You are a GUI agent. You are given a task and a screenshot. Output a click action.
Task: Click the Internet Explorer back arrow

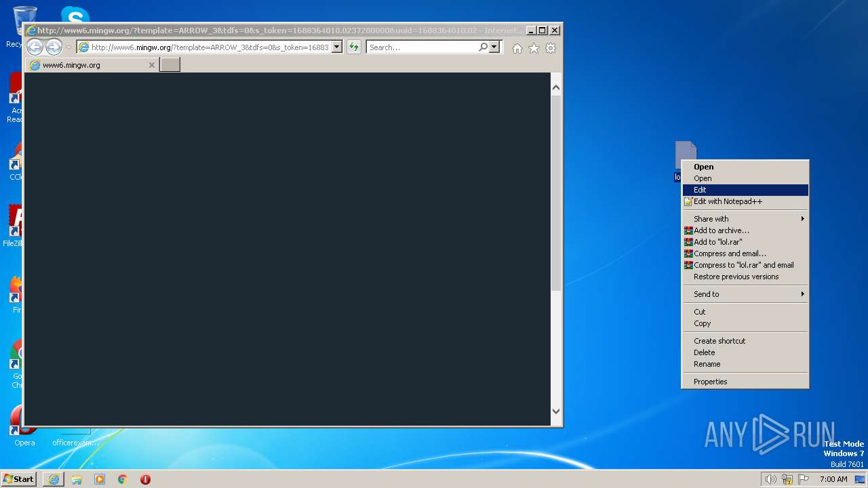35,47
